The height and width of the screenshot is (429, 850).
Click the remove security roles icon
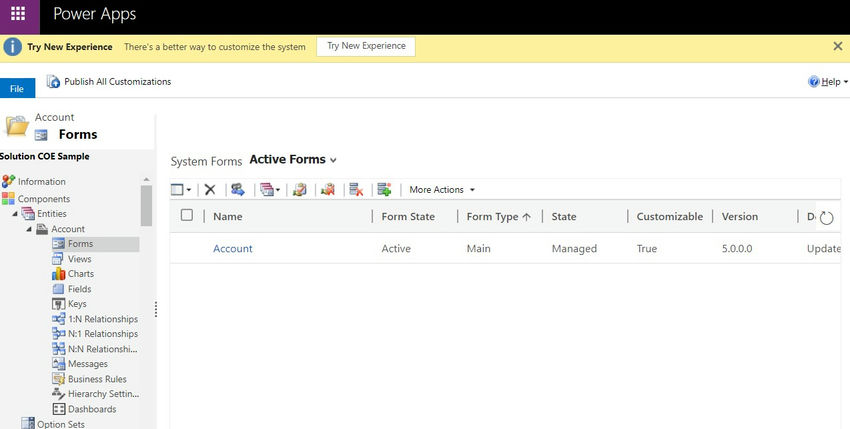[327, 189]
